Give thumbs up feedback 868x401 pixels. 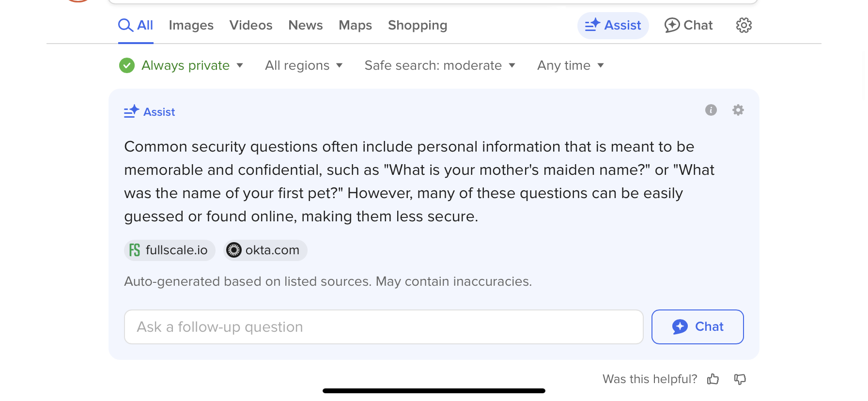(713, 379)
